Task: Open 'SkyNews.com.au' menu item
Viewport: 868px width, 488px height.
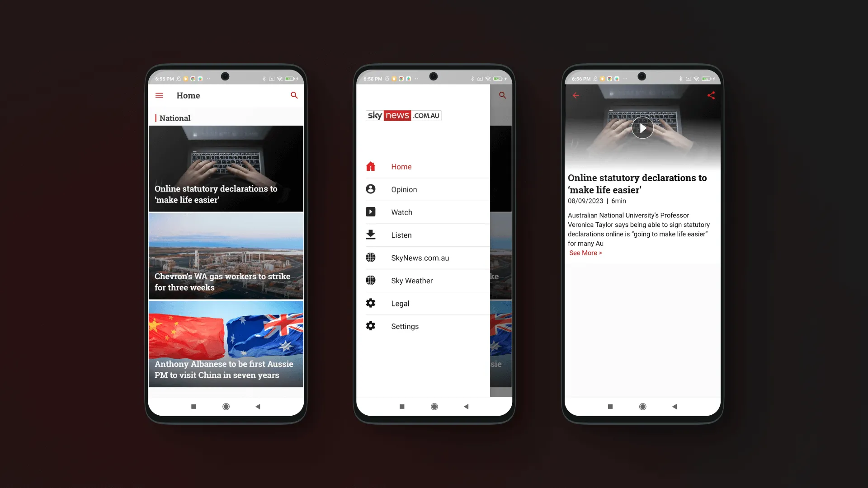Action: point(420,258)
